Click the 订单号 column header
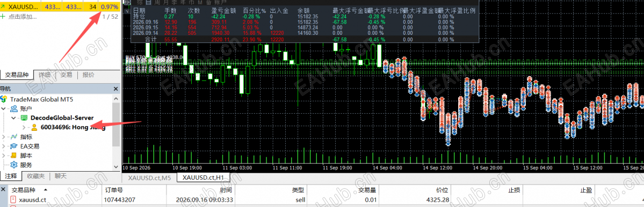 coord(134,190)
